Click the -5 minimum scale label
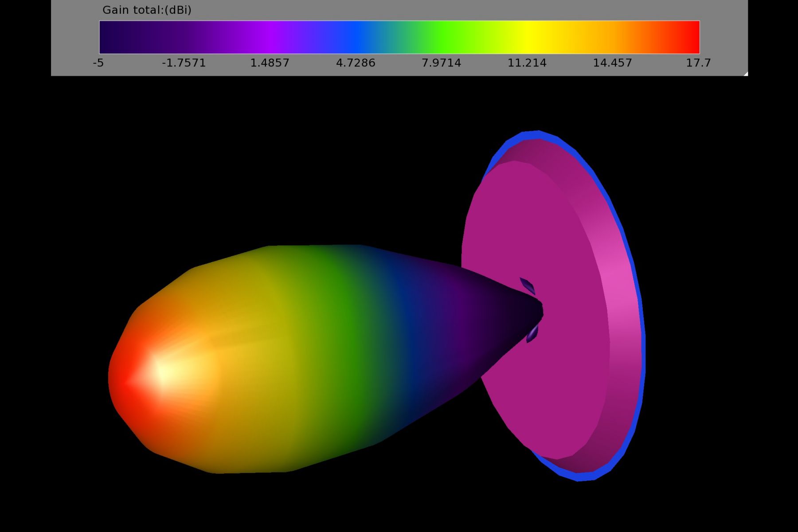798x532 pixels. coord(98,63)
